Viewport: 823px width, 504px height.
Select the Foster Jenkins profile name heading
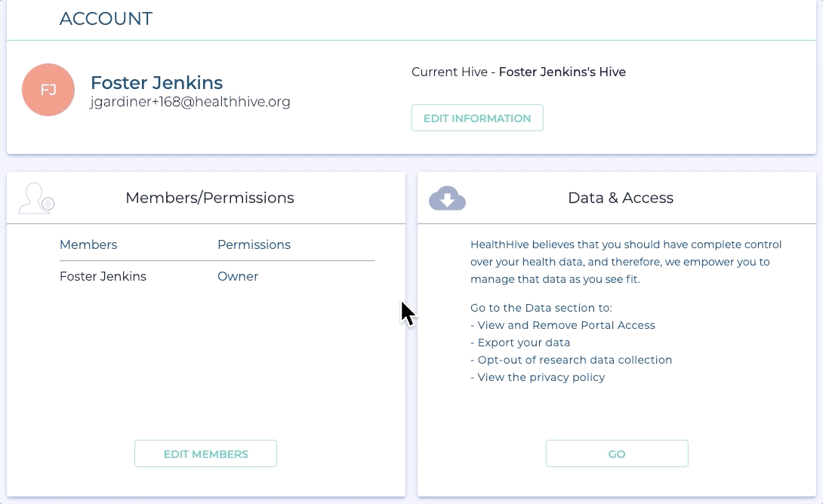click(x=156, y=82)
